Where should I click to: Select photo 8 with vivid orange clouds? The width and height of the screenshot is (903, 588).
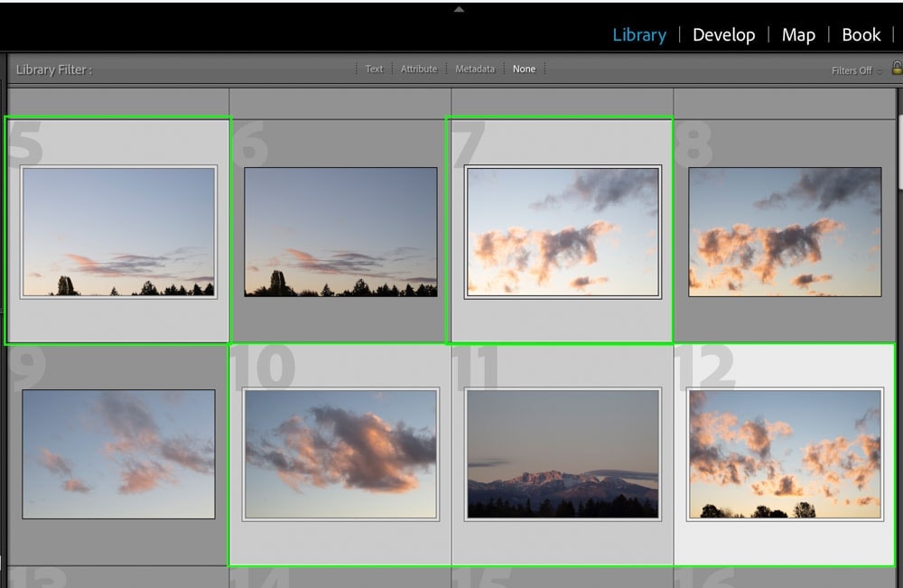tap(785, 231)
